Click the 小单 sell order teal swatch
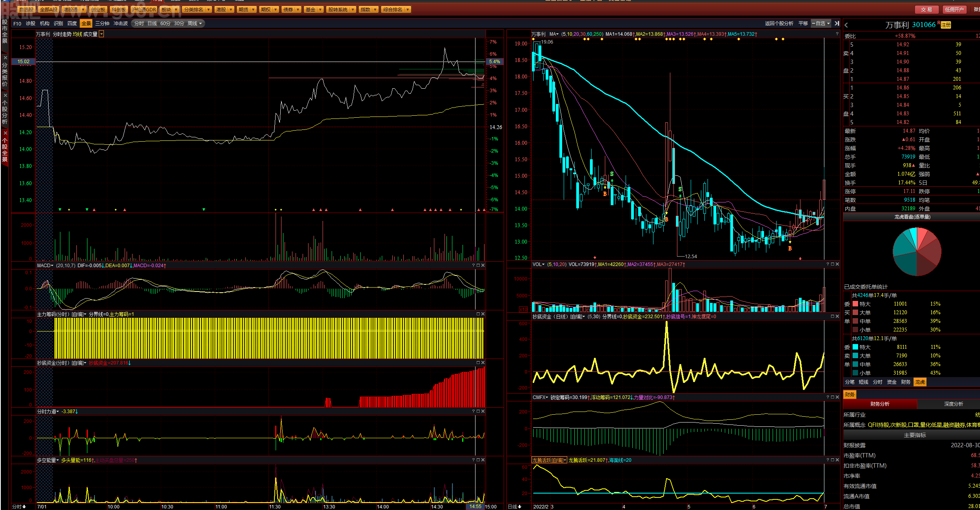 pyautogui.click(x=855, y=373)
